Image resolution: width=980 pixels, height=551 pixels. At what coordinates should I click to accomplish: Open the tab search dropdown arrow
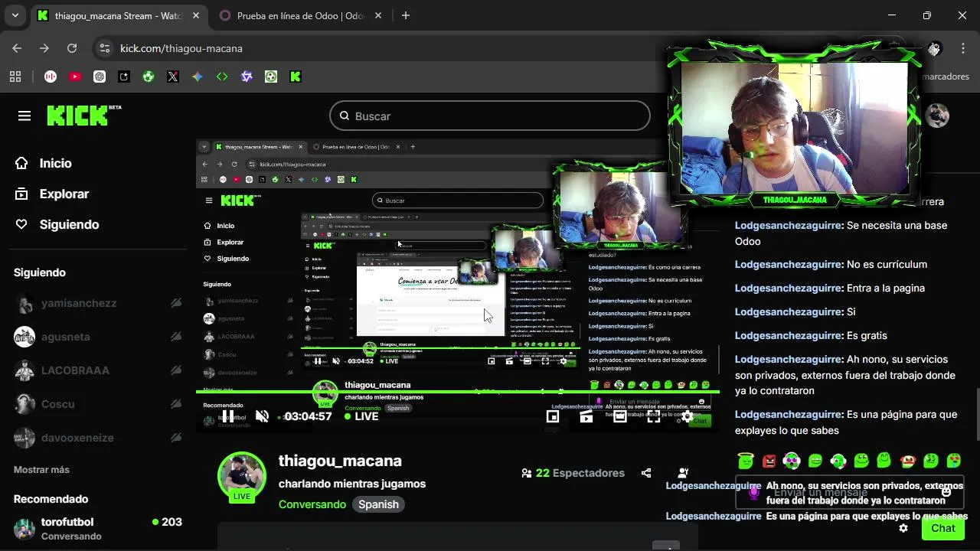point(15,15)
